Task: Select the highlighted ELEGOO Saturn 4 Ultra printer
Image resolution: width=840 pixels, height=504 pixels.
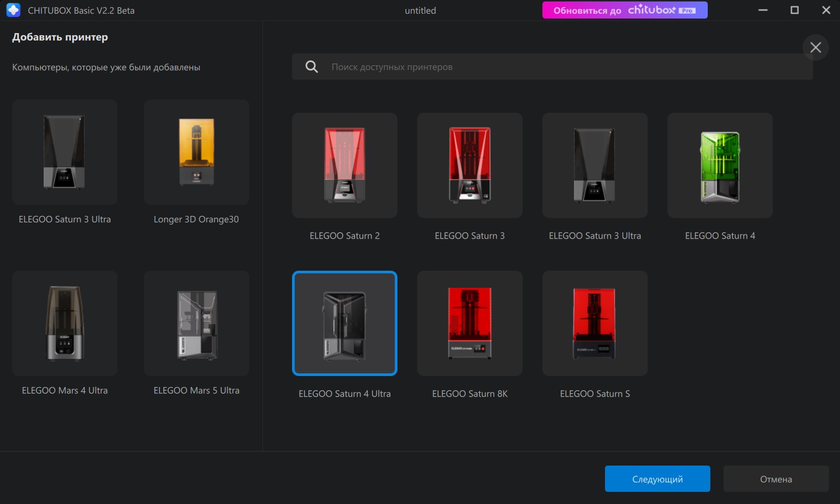Action: [344, 323]
